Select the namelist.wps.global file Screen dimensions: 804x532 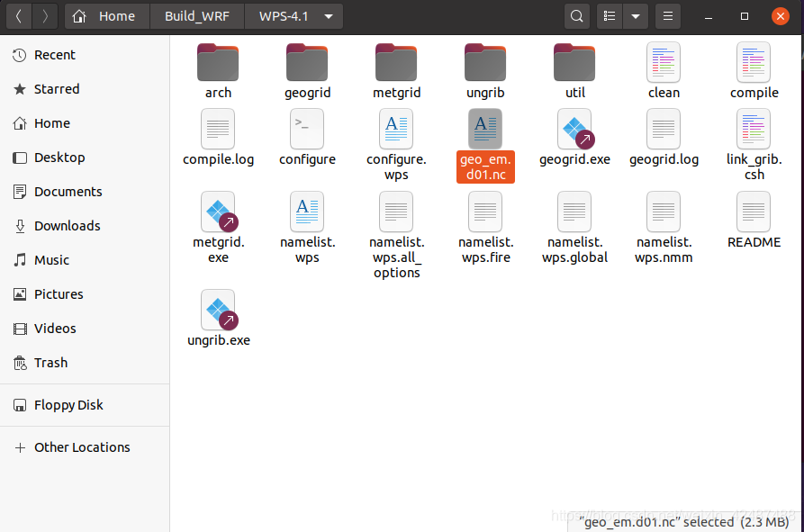pyautogui.click(x=574, y=228)
